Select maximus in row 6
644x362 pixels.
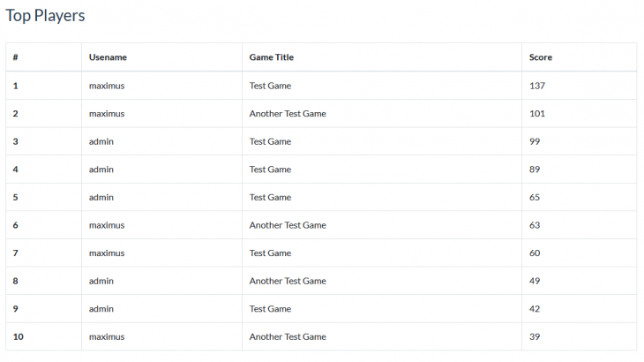[x=107, y=225]
